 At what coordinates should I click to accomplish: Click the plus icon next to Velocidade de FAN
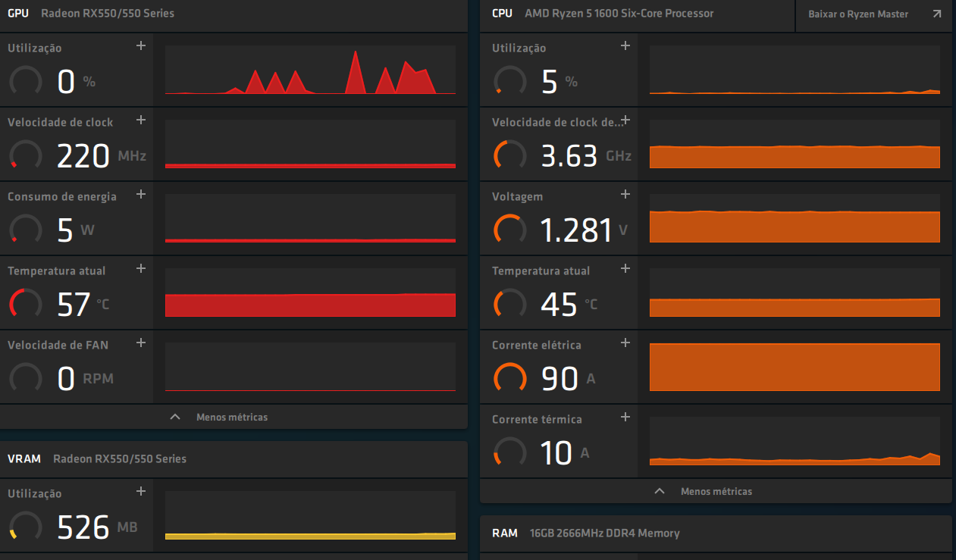pyautogui.click(x=140, y=343)
